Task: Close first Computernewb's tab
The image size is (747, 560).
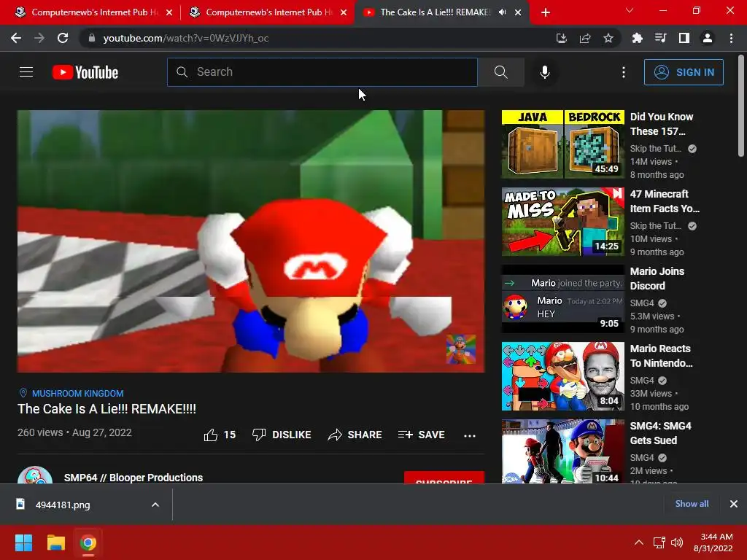Action: point(169,12)
